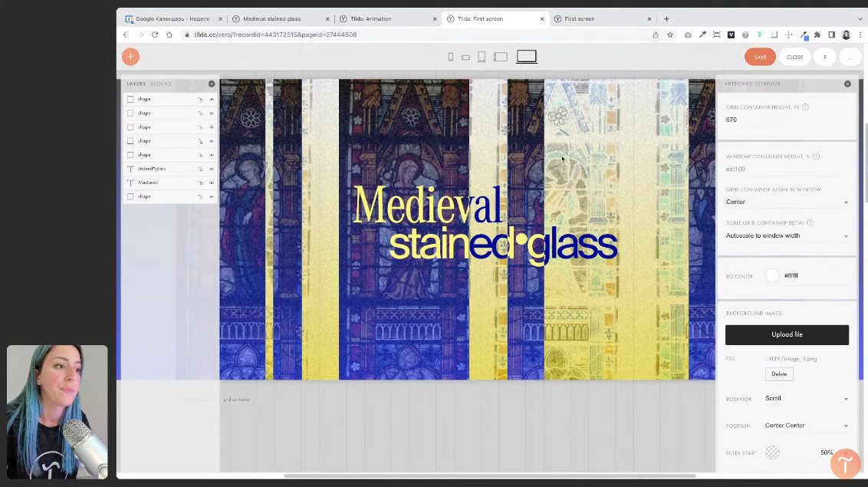Click the Window Container Height field
This screenshot has width=868, height=487.
point(786,169)
